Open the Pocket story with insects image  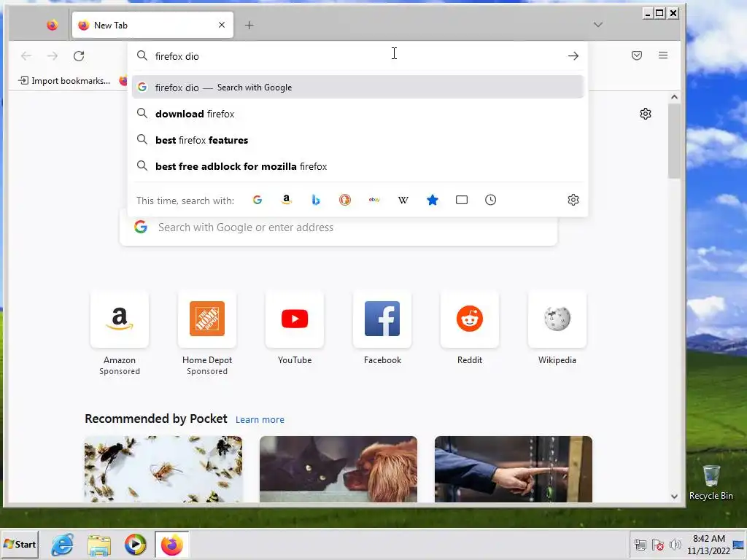point(163,469)
